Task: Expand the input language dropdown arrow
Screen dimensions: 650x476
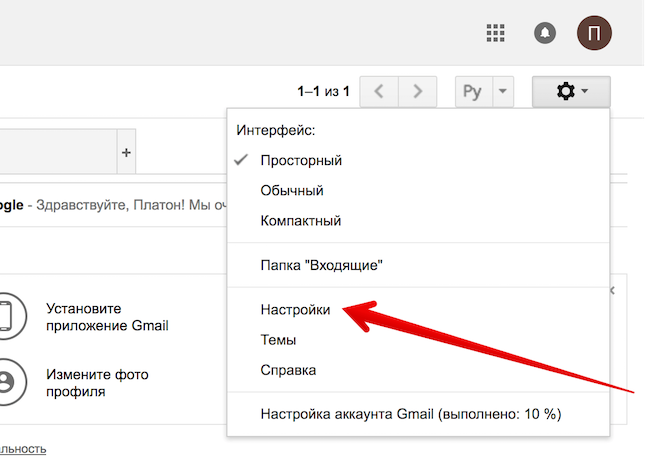Action: click(x=503, y=92)
